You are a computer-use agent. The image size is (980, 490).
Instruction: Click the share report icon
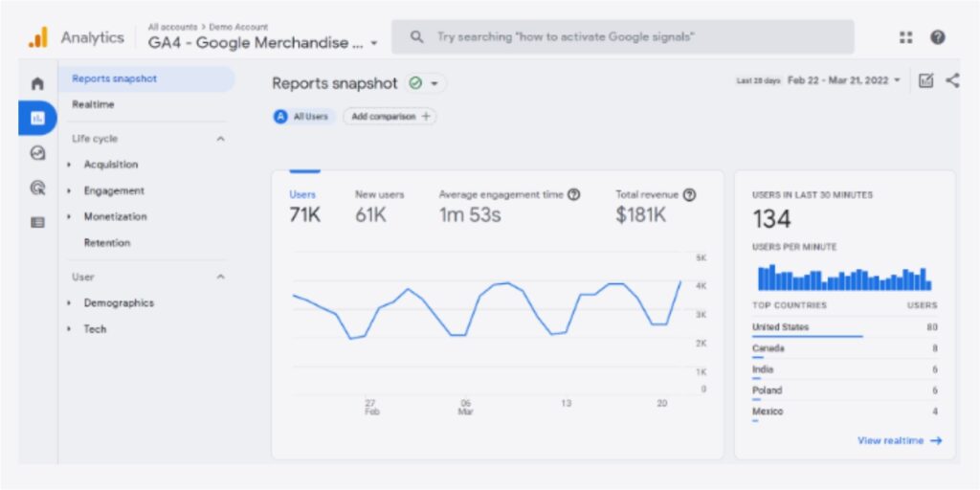(x=952, y=80)
